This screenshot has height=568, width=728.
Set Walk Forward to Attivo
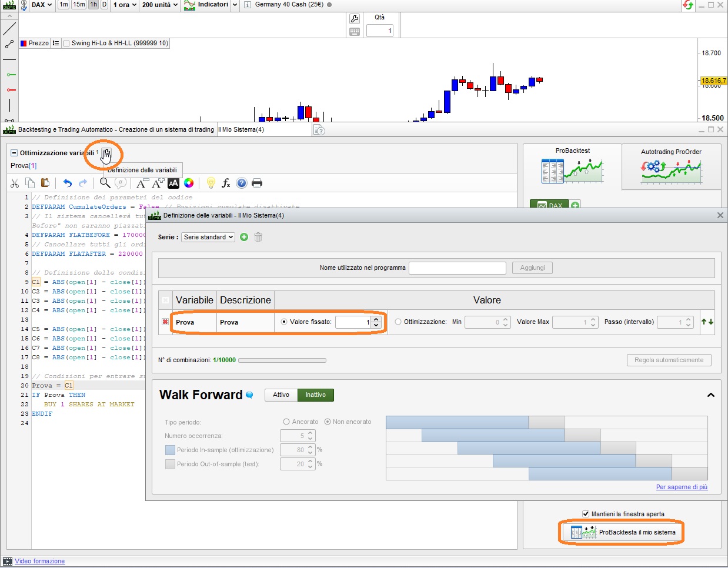point(281,395)
